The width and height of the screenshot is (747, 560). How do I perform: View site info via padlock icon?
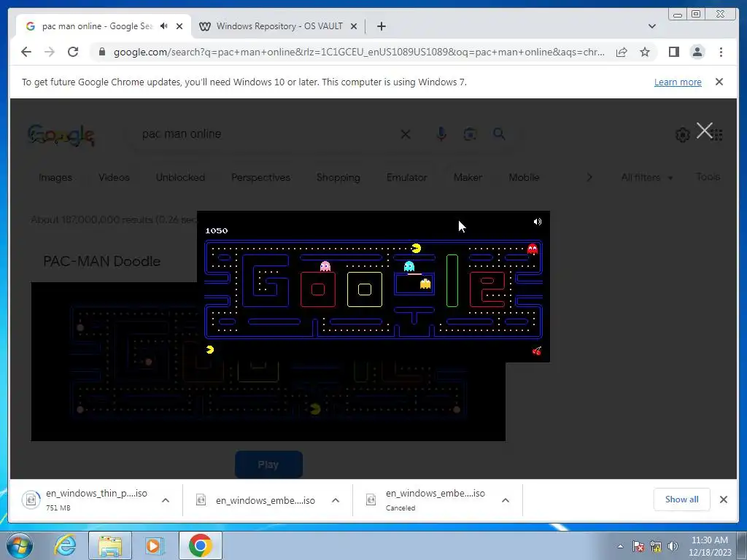pyautogui.click(x=101, y=52)
